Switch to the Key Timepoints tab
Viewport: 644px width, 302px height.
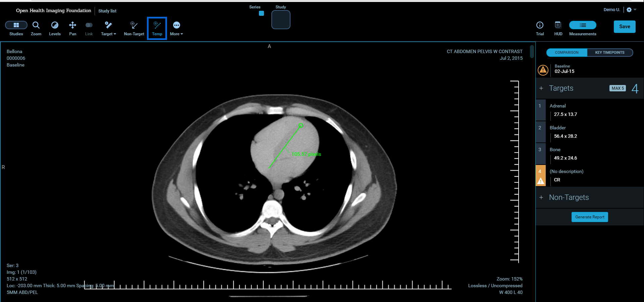(x=609, y=52)
